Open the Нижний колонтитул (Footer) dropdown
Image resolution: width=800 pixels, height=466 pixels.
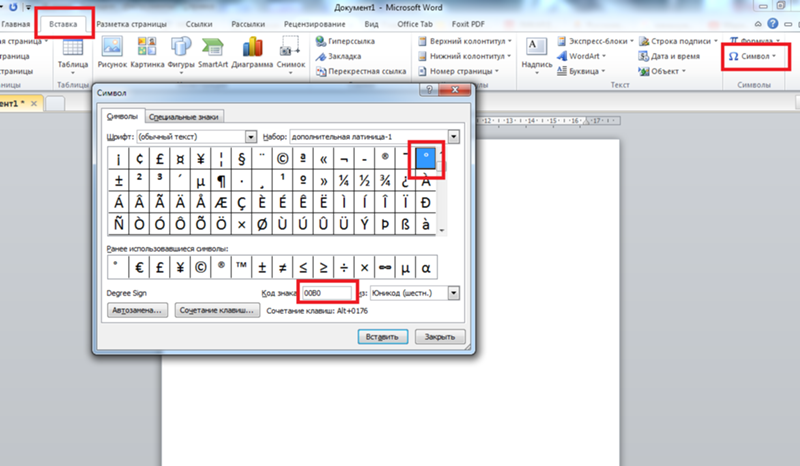[x=465, y=56]
